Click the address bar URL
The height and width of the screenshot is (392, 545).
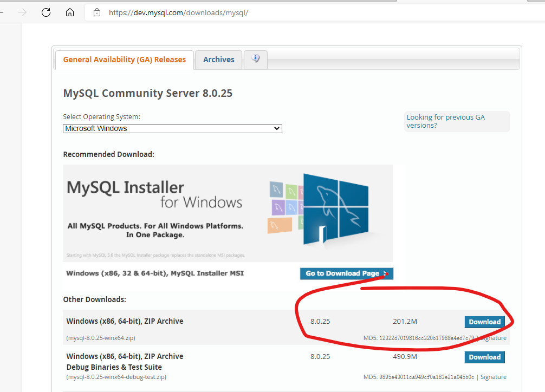point(178,13)
